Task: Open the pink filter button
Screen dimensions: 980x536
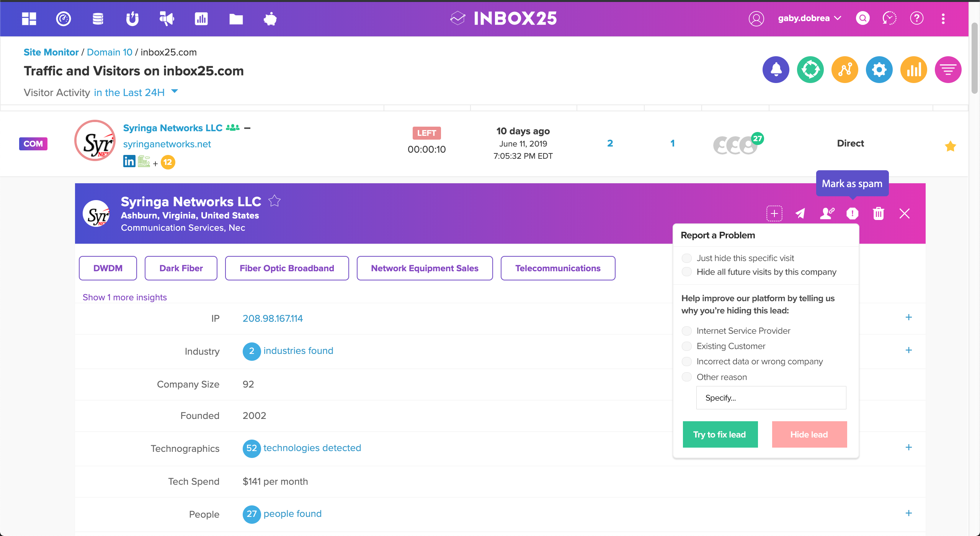Action: coord(948,70)
